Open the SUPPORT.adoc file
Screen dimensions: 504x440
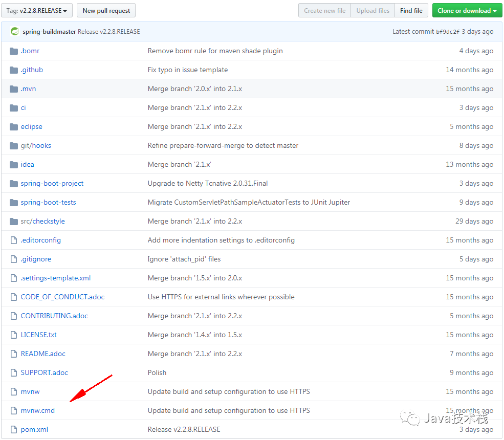[x=44, y=372]
